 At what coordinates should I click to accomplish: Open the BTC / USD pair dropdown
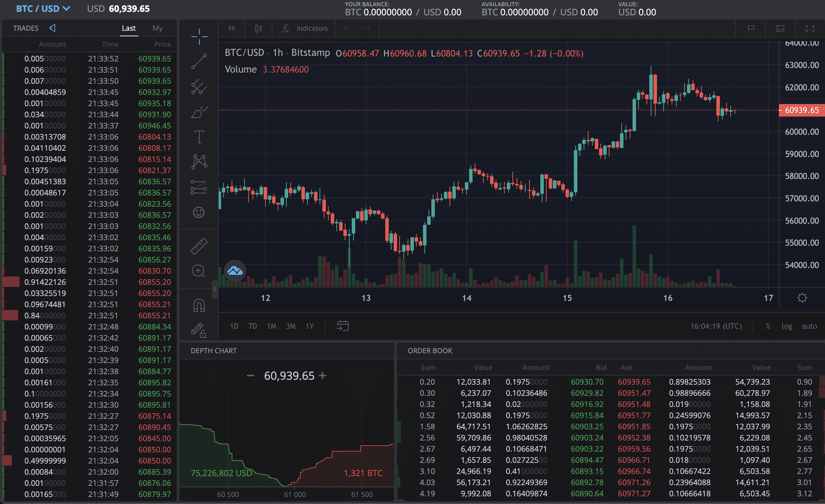tap(43, 9)
